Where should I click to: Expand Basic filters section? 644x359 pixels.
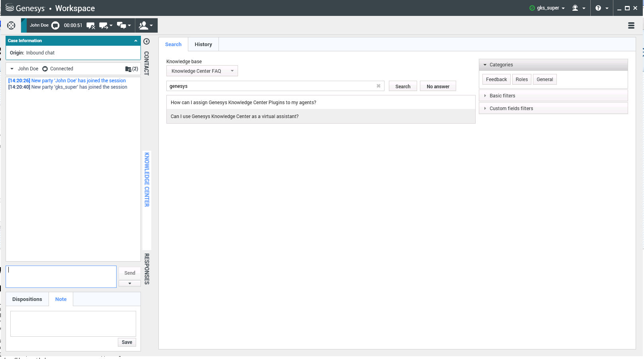tap(553, 96)
